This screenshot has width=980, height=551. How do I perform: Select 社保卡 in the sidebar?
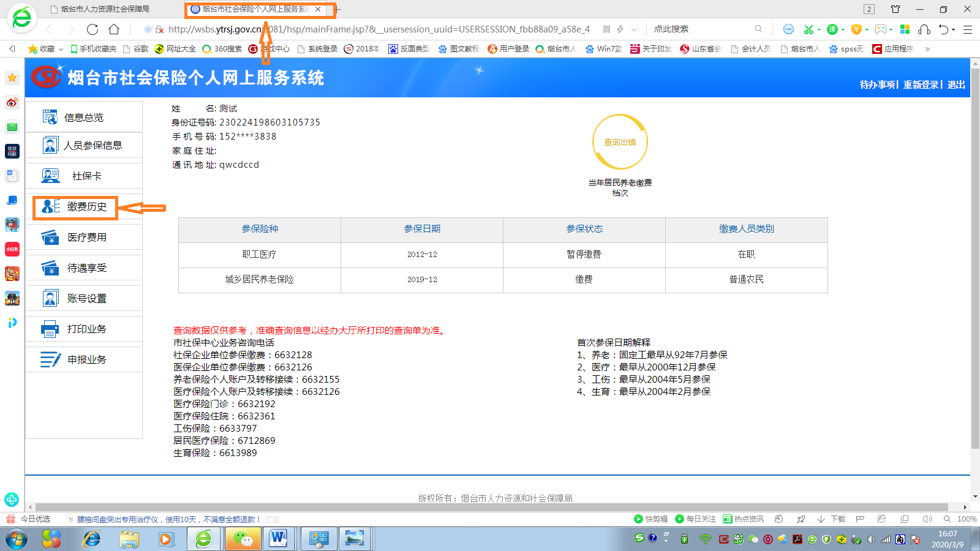click(x=84, y=176)
